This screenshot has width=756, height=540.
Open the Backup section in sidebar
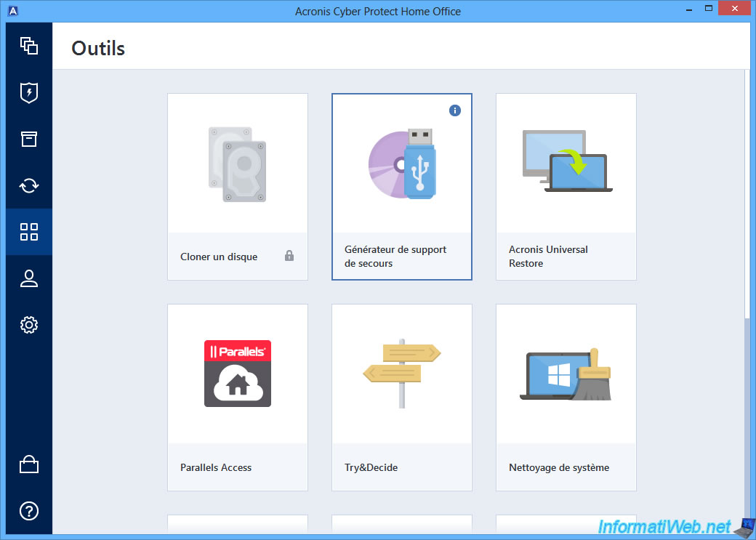point(29,46)
